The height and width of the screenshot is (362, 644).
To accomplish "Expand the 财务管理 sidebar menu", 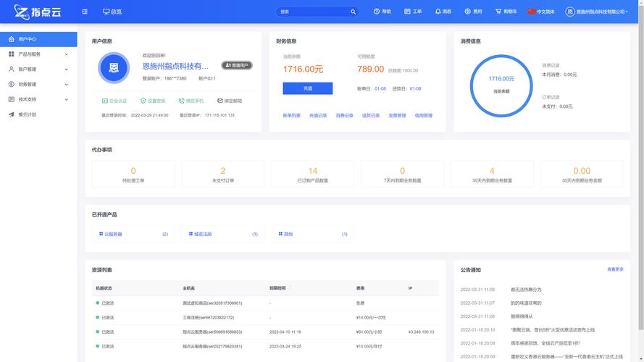I will click(x=38, y=84).
